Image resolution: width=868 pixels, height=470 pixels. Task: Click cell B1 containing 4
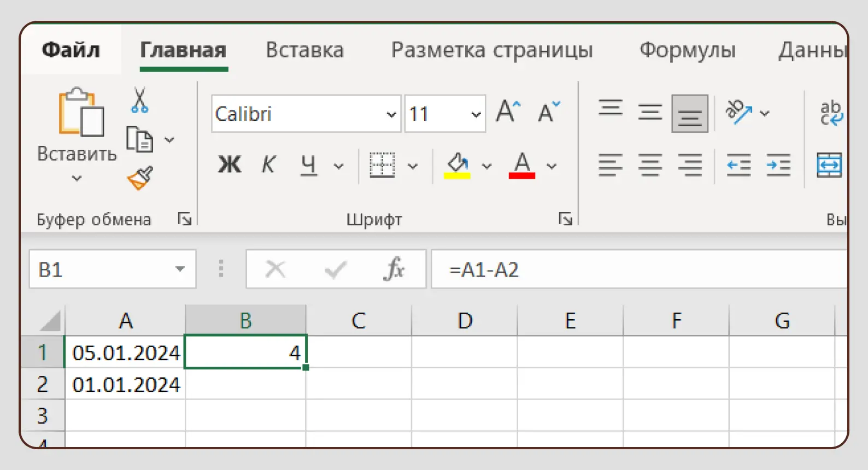tap(245, 352)
